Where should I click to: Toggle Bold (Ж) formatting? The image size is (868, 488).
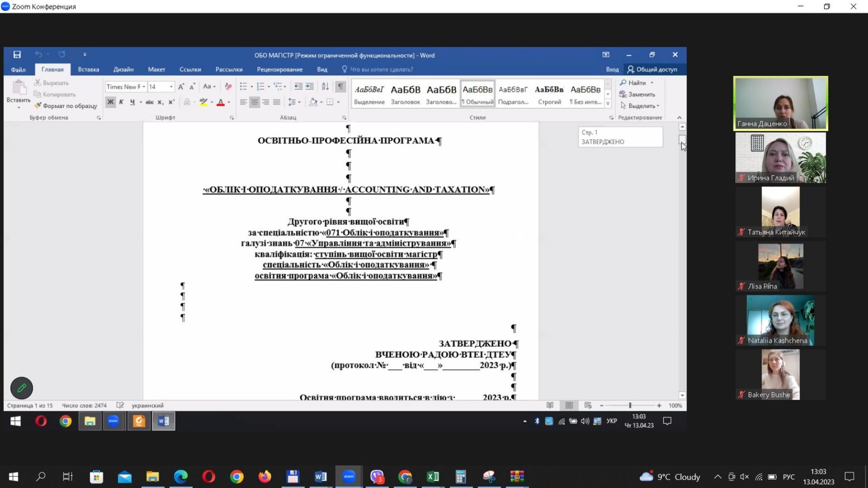111,102
